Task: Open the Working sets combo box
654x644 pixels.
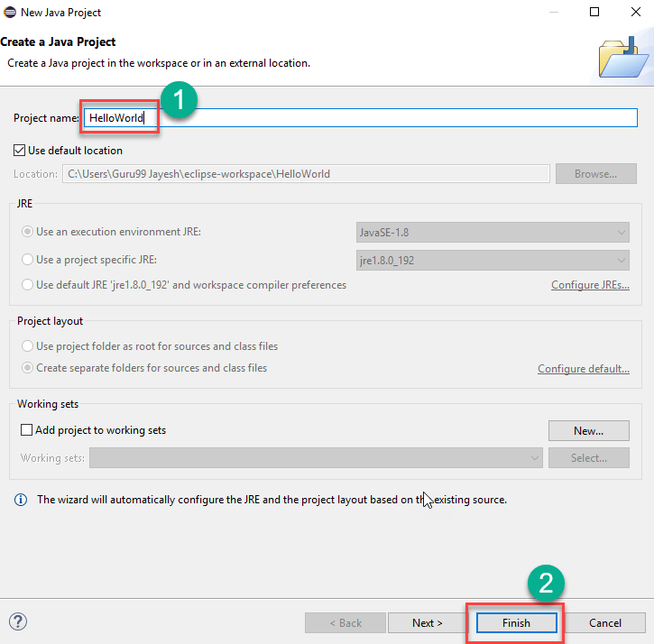Action: pos(316,458)
